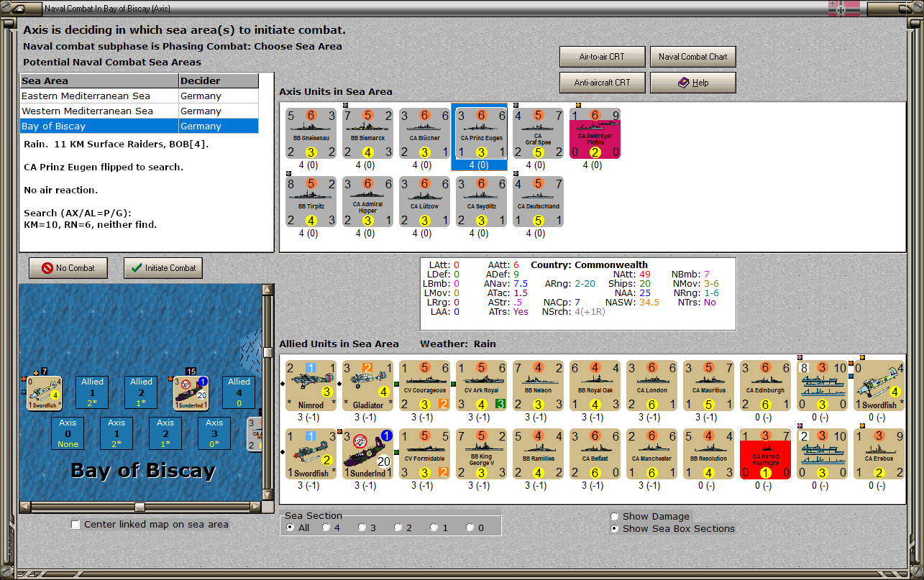Click the CA Blücher ship counter

click(424, 133)
